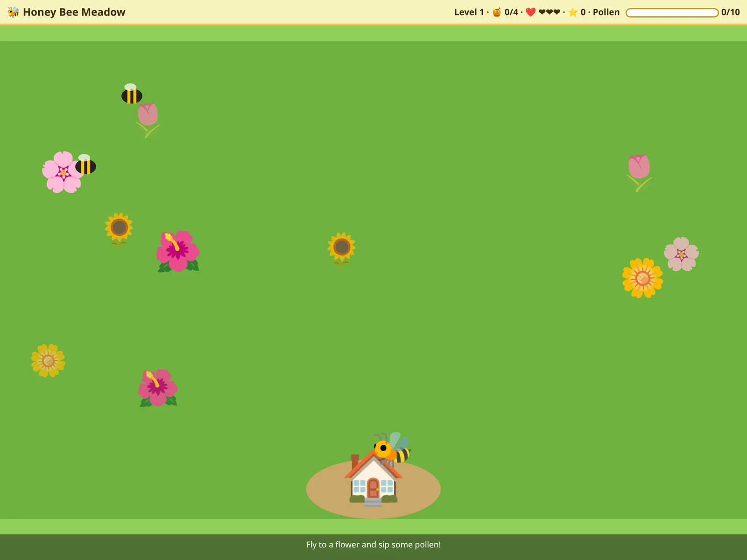
Task: Click the "Fly to a flower and sip some pollen!" message
Action: coord(373,545)
